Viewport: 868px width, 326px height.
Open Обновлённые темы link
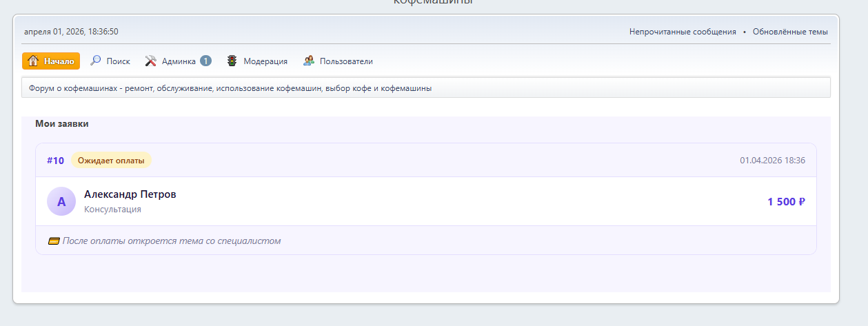(790, 32)
